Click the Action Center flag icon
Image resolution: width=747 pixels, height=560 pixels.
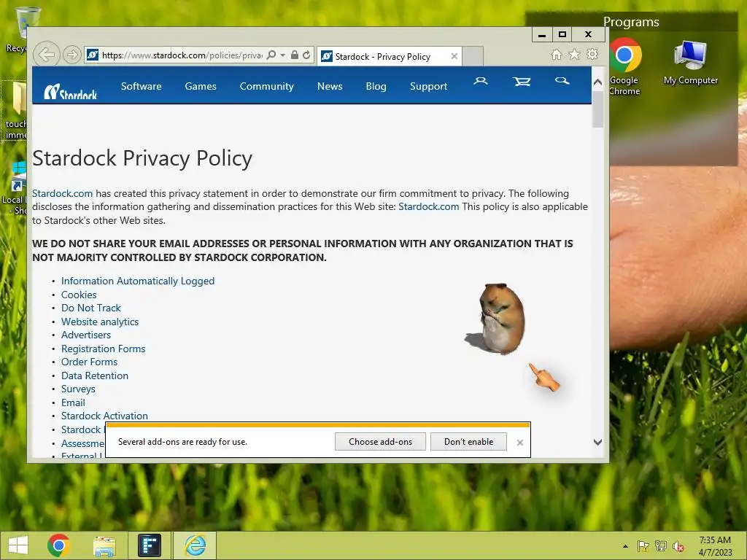coord(643,546)
